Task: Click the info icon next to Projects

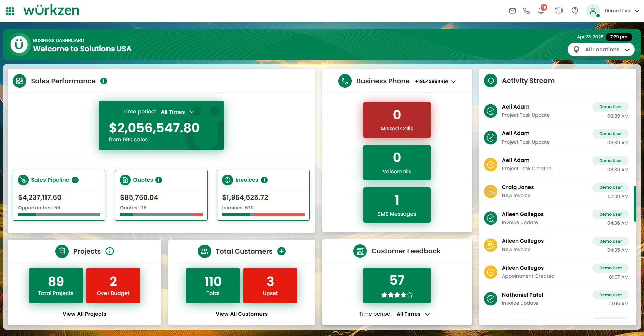Action: coord(110,251)
